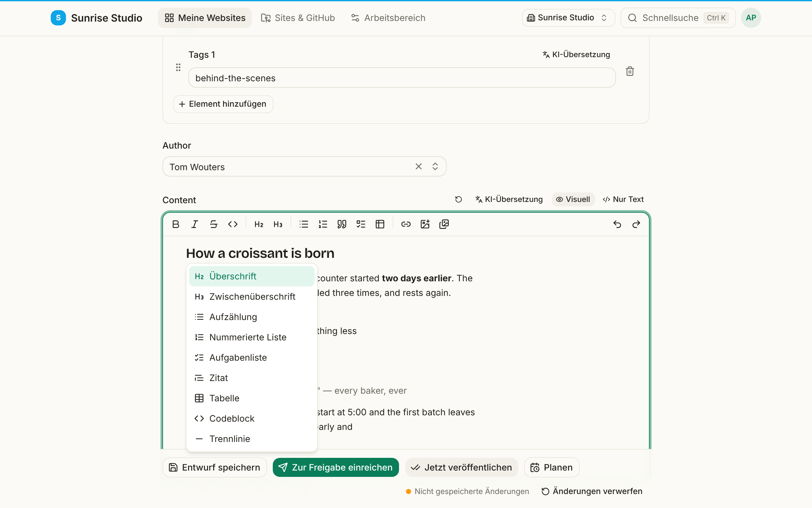Insert Tabelle from the block menu
The height and width of the screenshot is (508, 812).
(x=252, y=398)
